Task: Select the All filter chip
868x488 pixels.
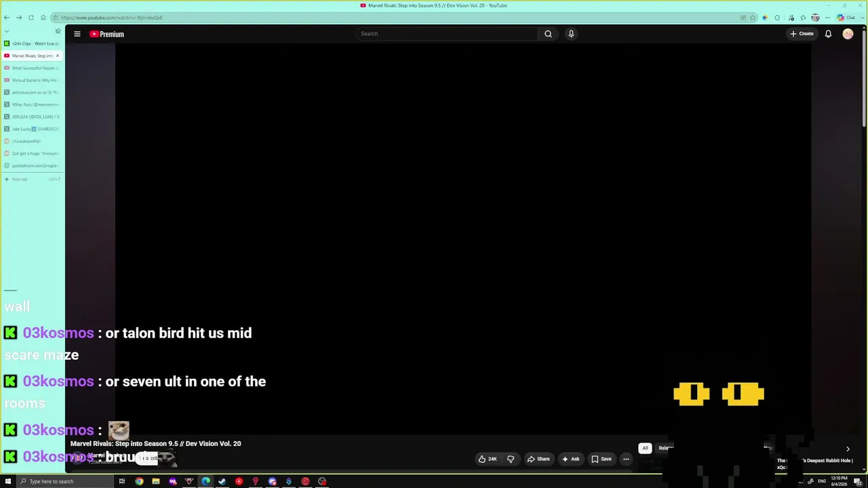Action: click(x=645, y=448)
